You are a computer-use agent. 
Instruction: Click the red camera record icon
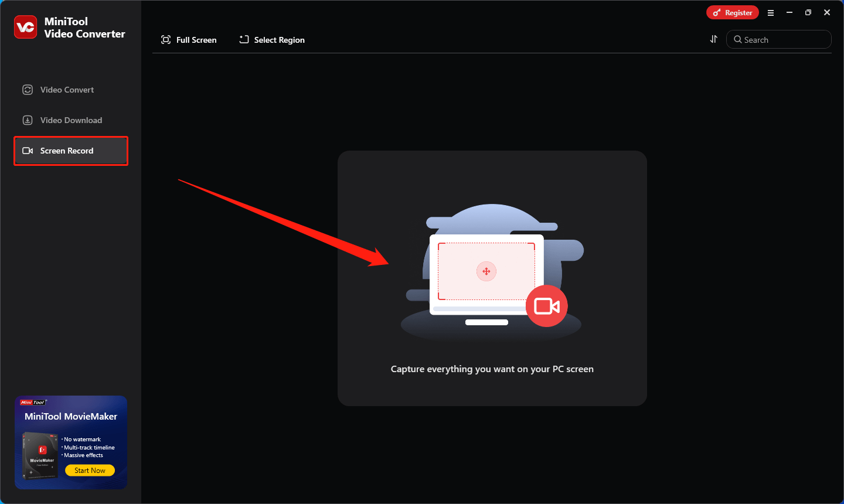[547, 306]
